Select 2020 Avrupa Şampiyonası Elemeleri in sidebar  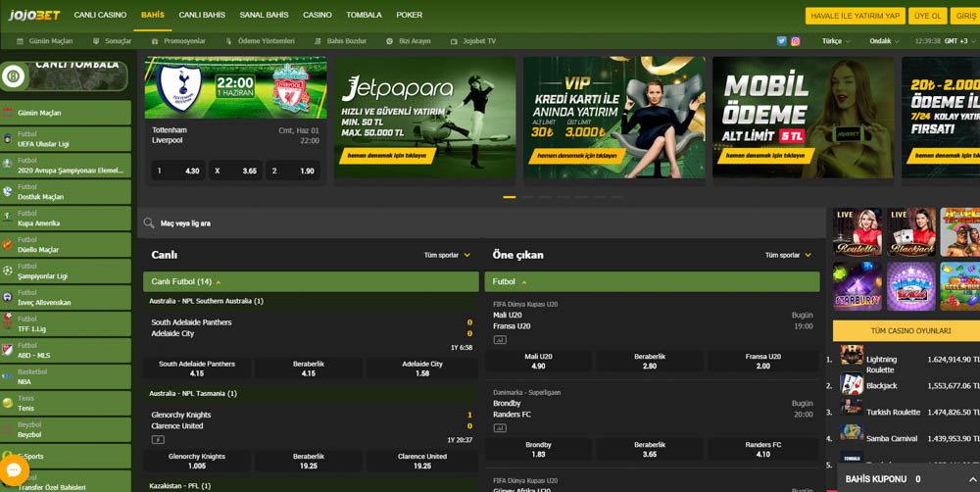tap(66, 166)
